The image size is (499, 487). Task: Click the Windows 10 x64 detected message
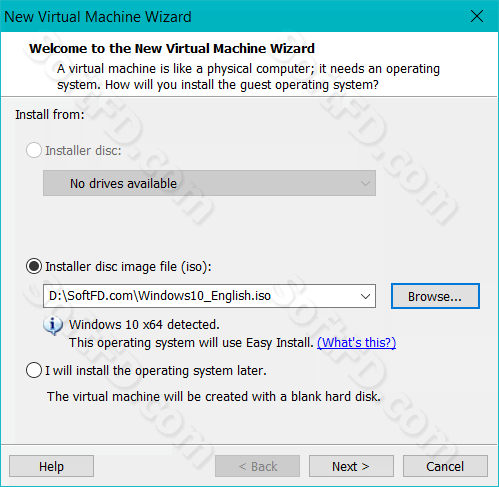[144, 324]
